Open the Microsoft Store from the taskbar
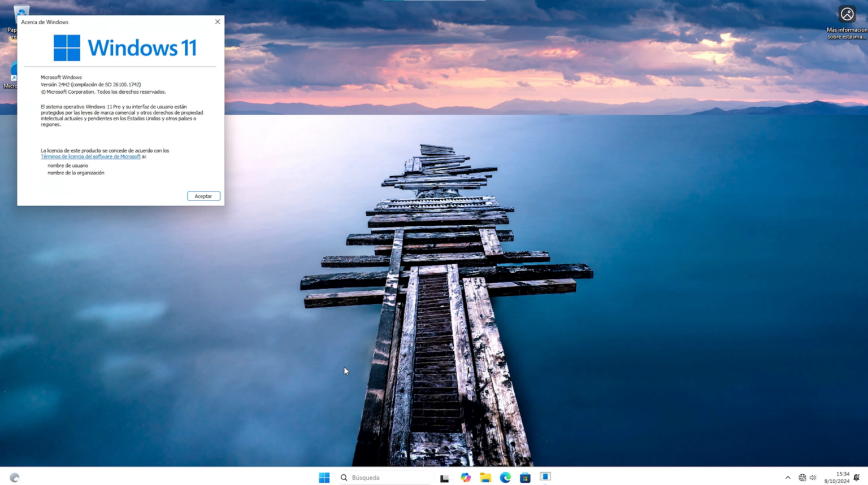 525,477
